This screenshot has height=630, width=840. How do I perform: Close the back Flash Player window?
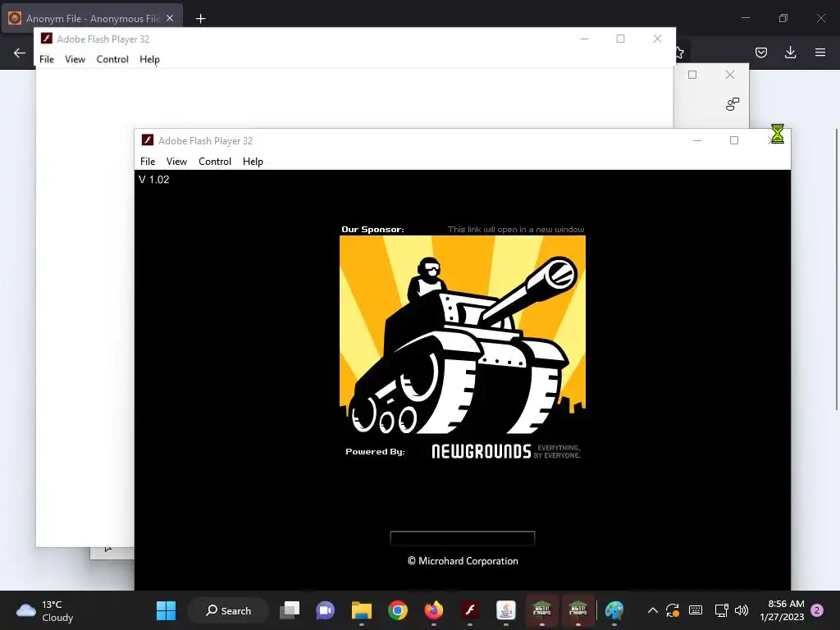click(x=657, y=39)
